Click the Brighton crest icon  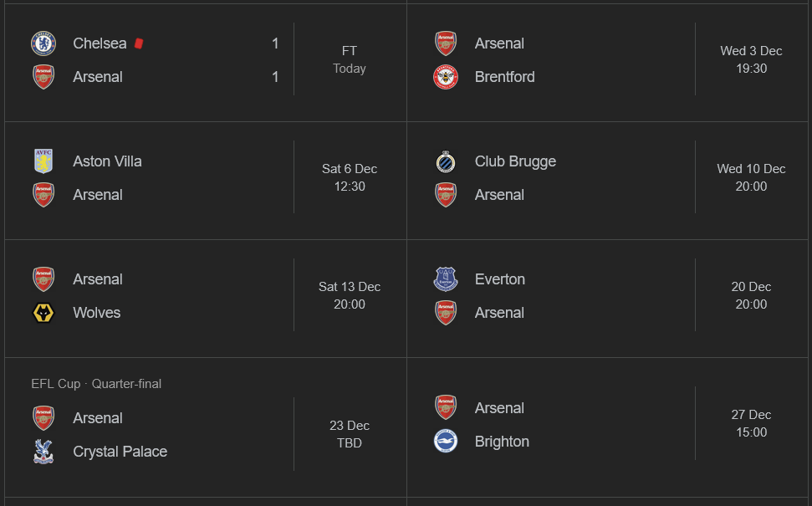coord(446,442)
